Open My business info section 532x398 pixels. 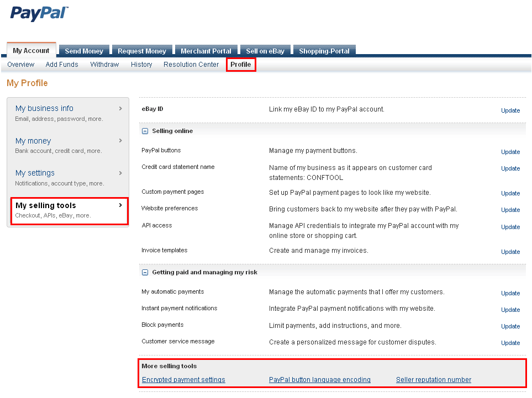pyautogui.click(x=44, y=109)
